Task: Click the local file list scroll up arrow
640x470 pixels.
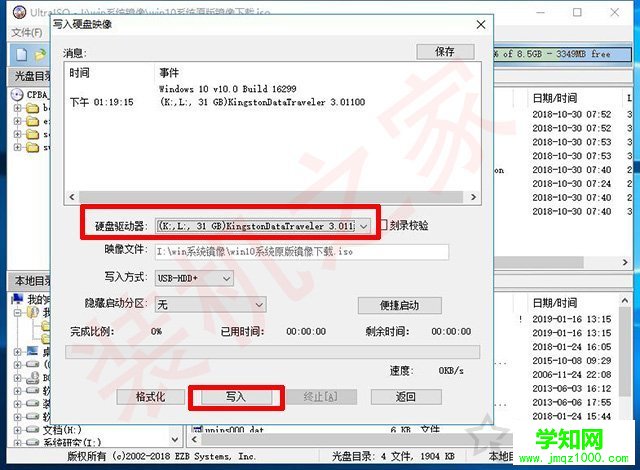Action: click(x=624, y=301)
